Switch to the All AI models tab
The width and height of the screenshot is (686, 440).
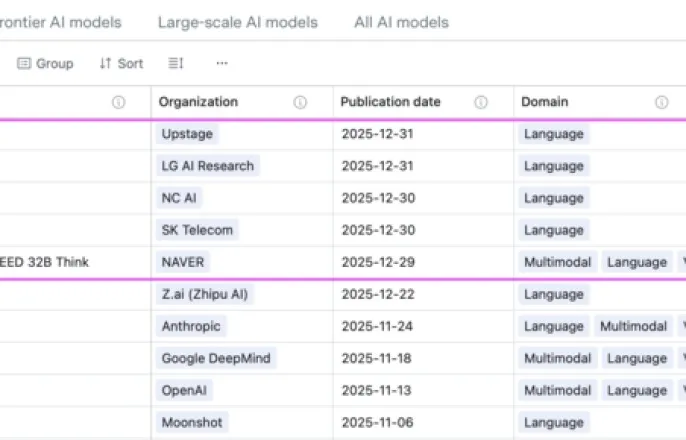401,22
